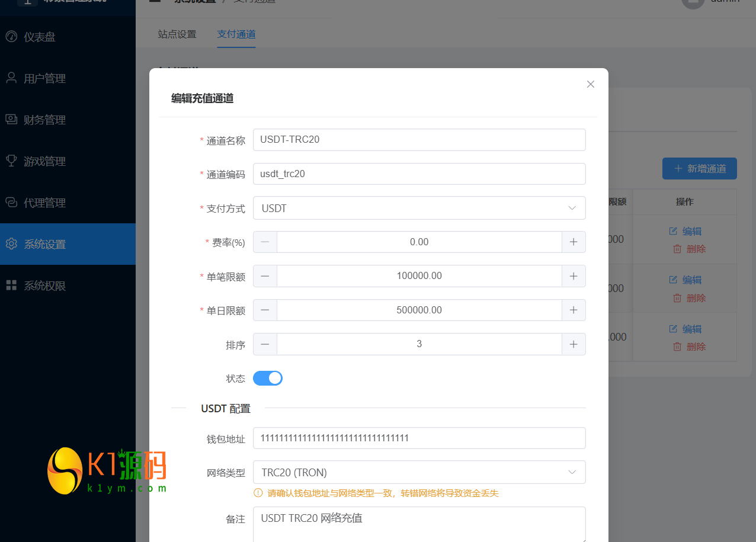The width and height of the screenshot is (756, 542).
Task: Open 用户管理 in the sidebar
Action: tap(68, 78)
